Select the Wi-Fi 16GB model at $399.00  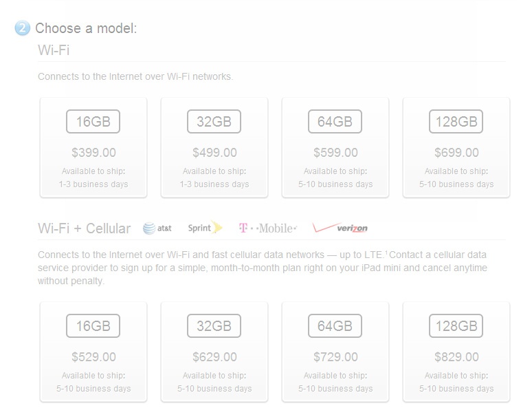[93, 147]
